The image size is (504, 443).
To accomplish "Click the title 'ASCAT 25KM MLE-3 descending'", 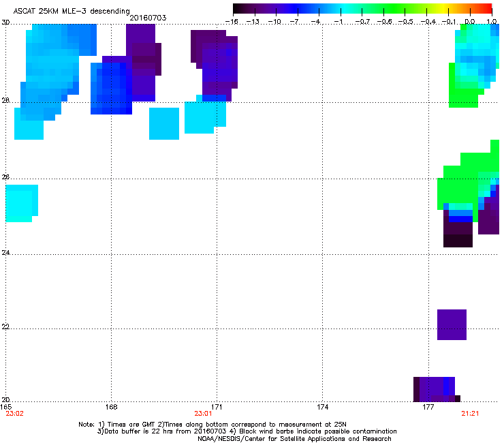I will click(x=72, y=11).
